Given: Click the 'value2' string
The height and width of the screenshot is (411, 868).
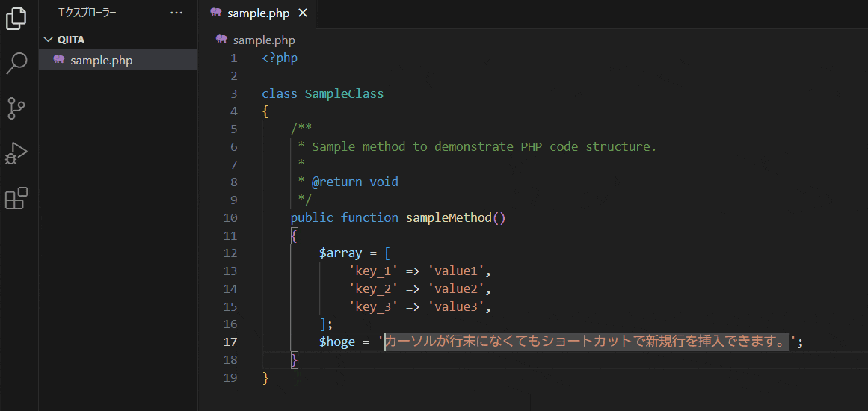Looking at the screenshot, I should point(457,288).
